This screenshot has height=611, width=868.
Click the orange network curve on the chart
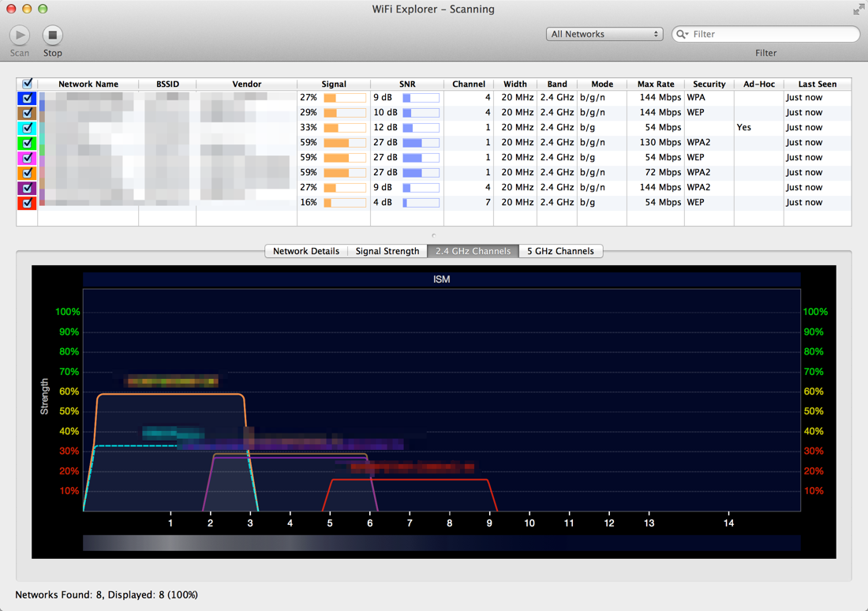coord(170,394)
